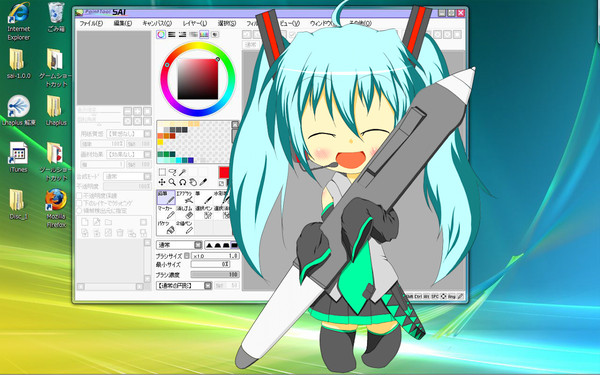Image resolution: width=600 pixels, height=375 pixels.
Task: Click the new layer page icon
Action: 85,222
